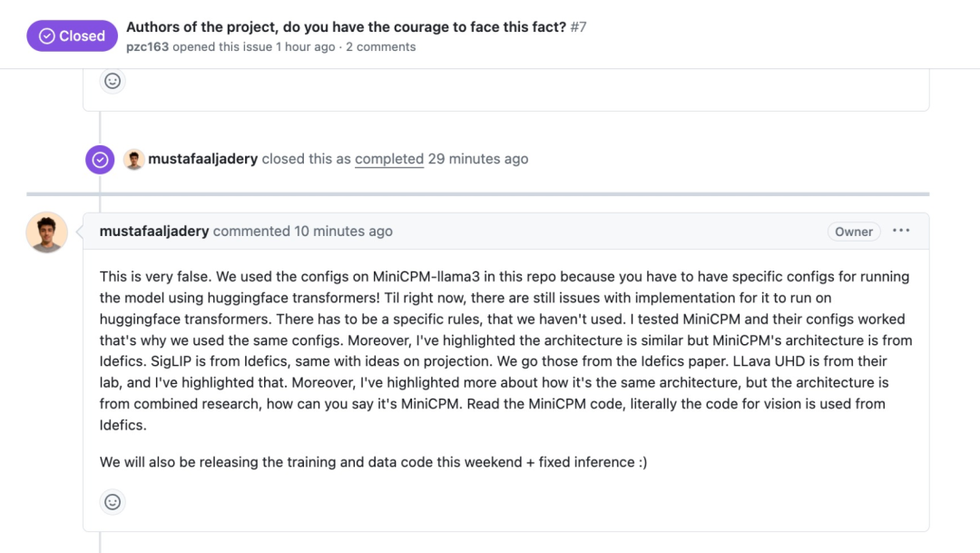Click the Owner badge on the comment header
Screen dimensions: 980x553
tap(854, 232)
